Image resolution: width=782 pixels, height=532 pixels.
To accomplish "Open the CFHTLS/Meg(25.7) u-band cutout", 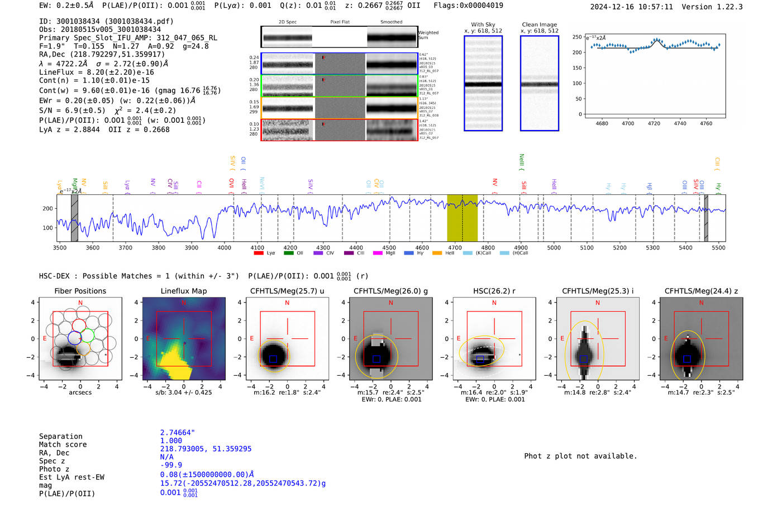I will coord(287,339).
